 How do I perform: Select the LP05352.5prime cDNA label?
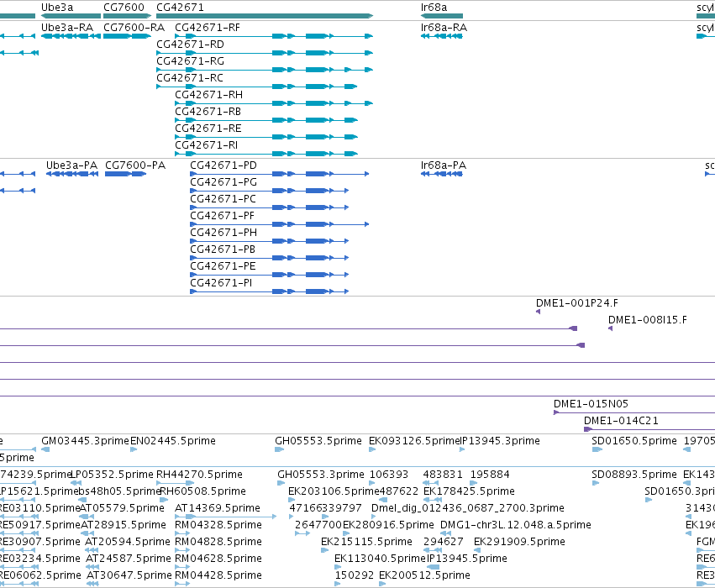pos(113,475)
